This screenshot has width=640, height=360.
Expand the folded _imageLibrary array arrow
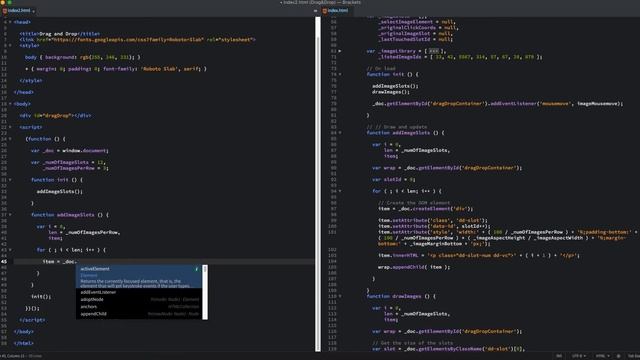[x=340, y=51]
